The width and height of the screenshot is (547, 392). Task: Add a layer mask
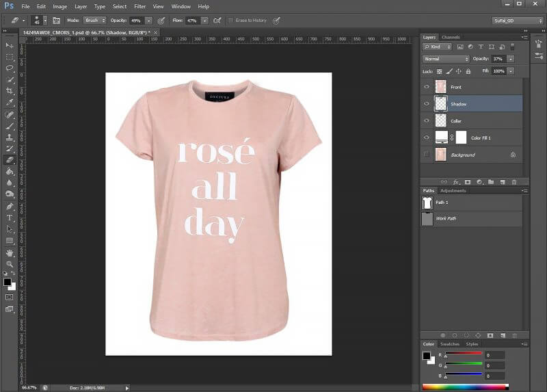coord(468,182)
